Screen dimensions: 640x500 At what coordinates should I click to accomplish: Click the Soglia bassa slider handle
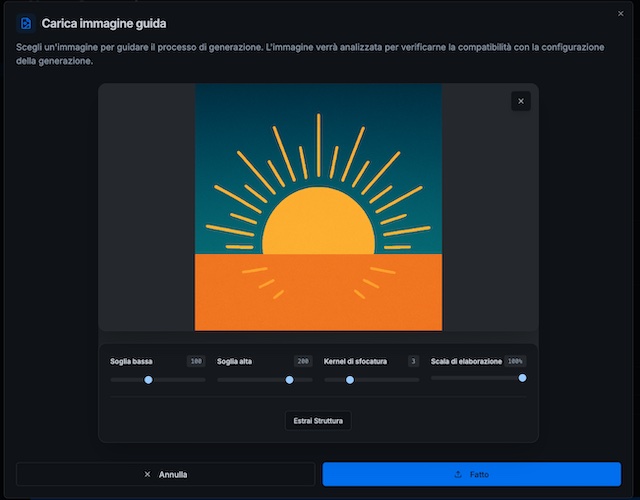point(148,380)
